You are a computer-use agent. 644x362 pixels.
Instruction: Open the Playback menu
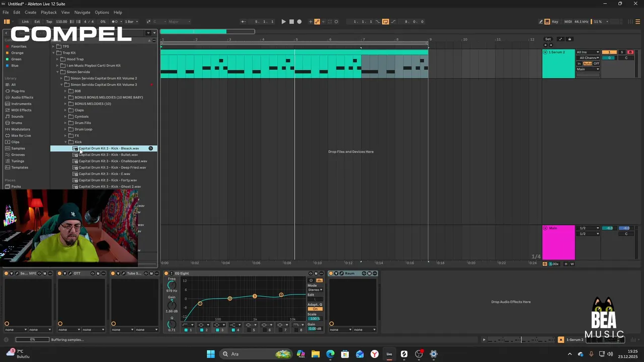[49, 12]
